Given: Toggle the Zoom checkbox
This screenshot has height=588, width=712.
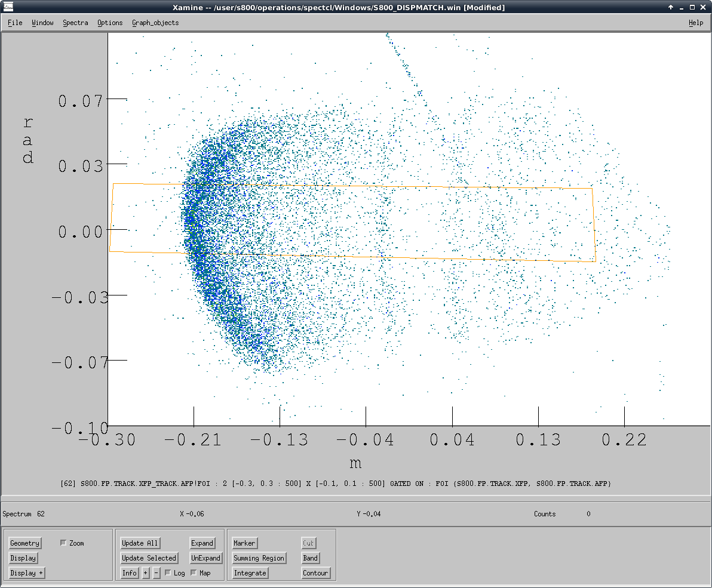Looking at the screenshot, I should pos(64,543).
